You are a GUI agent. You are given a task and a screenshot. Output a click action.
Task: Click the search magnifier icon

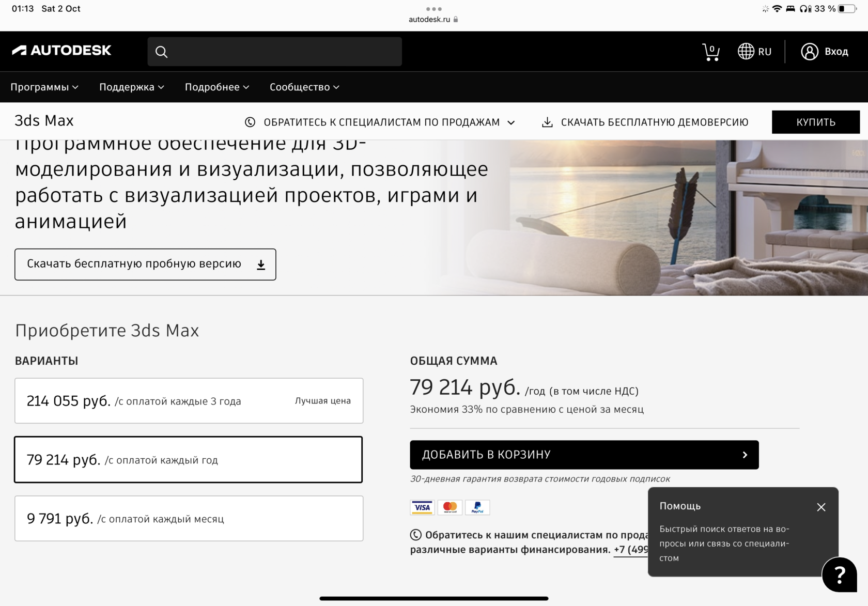(x=161, y=52)
